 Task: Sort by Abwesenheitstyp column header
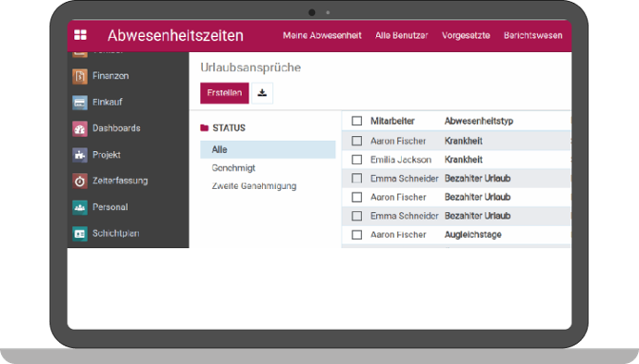click(x=479, y=121)
